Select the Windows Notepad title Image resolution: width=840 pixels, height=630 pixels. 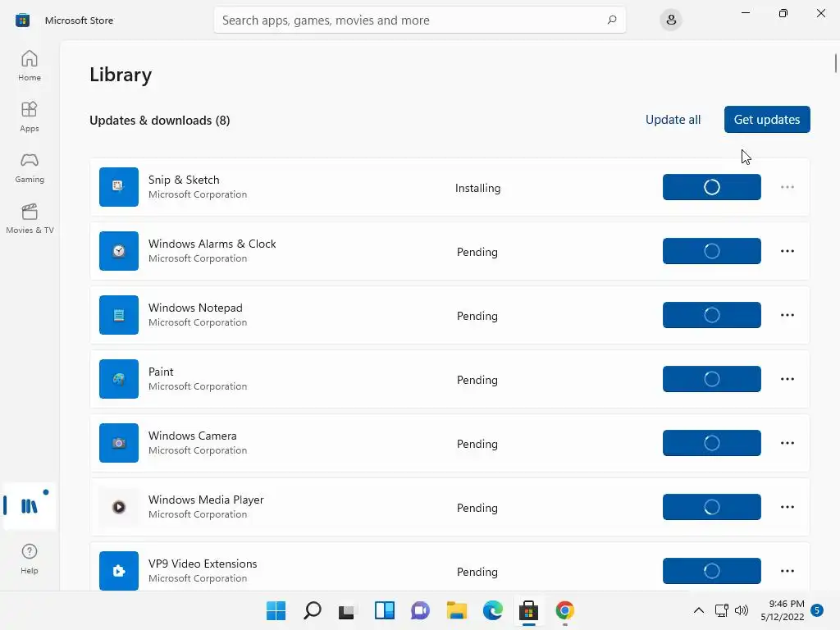[x=195, y=308]
